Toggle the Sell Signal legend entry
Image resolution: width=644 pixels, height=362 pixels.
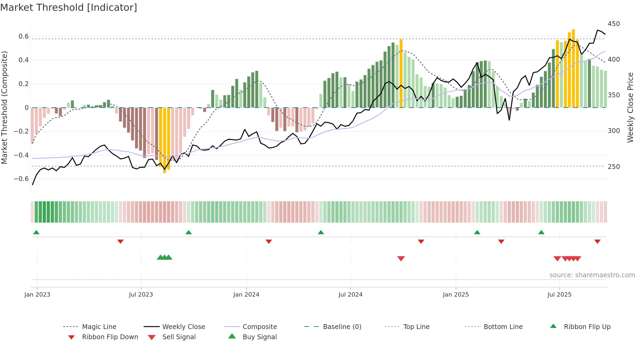(172, 337)
